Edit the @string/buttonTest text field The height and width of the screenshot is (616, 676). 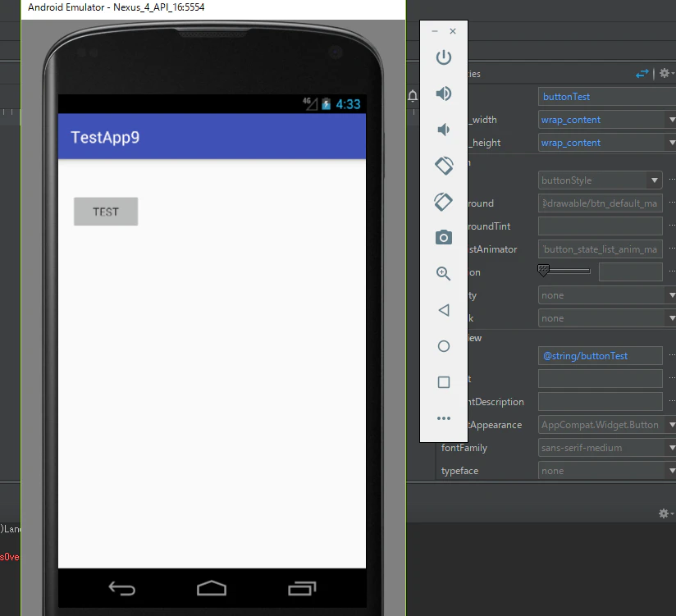pos(601,356)
